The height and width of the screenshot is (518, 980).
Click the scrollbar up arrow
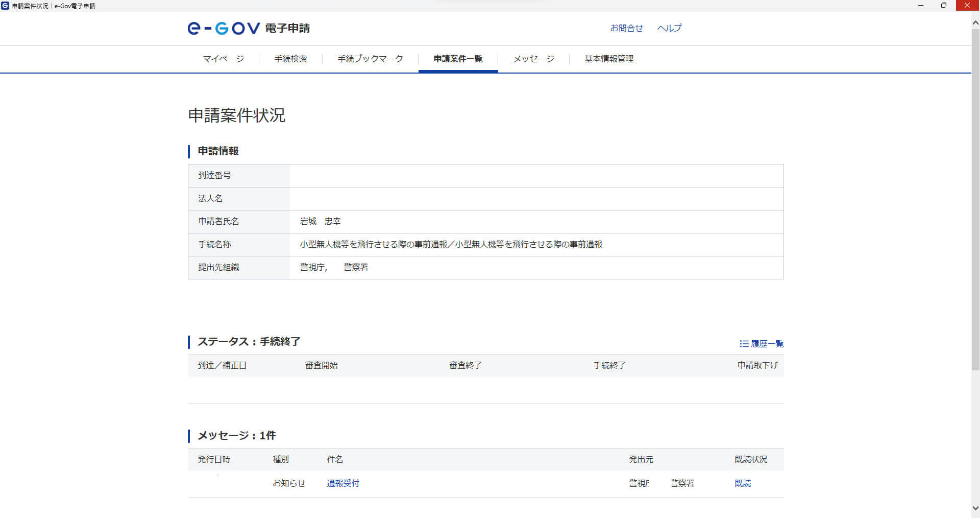click(975, 23)
